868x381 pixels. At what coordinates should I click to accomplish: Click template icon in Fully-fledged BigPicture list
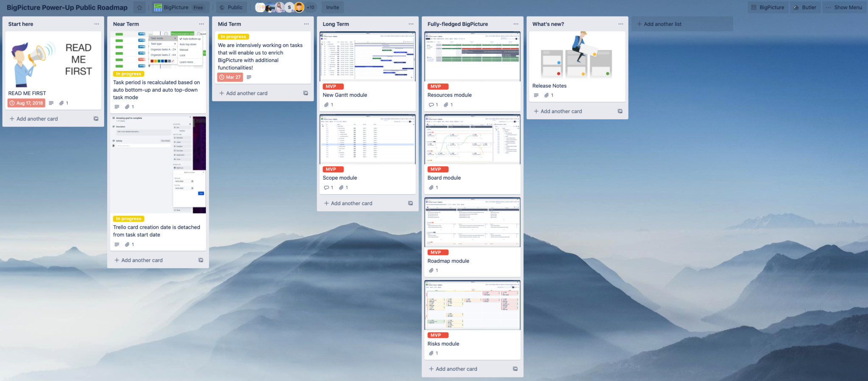click(x=515, y=369)
